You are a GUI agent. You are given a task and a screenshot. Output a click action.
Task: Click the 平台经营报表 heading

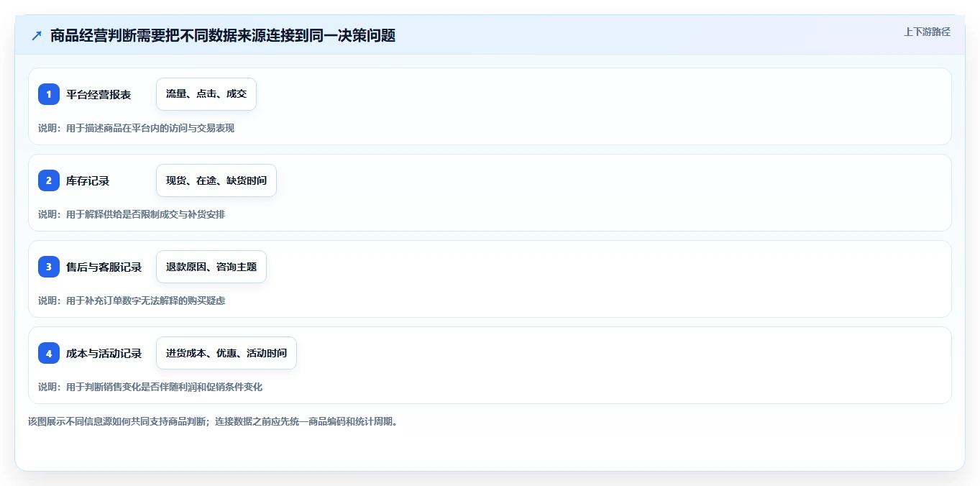99,94
